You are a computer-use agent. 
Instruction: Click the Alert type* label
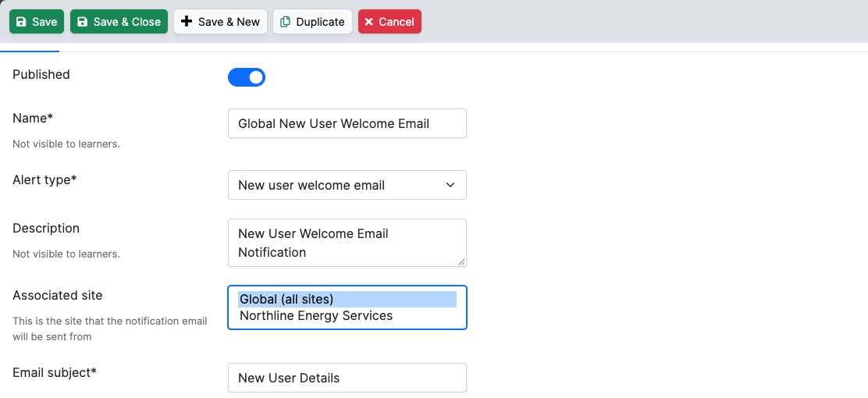[x=44, y=179]
